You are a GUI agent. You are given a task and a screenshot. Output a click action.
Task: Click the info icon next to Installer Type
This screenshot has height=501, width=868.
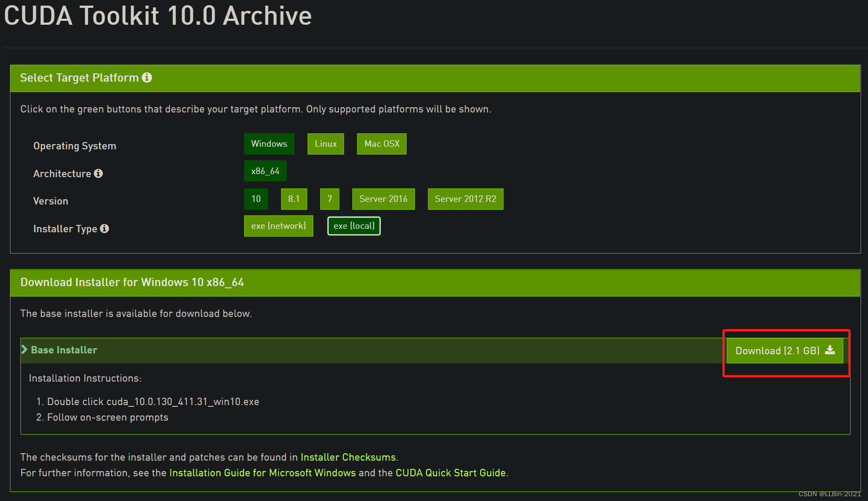click(x=104, y=228)
